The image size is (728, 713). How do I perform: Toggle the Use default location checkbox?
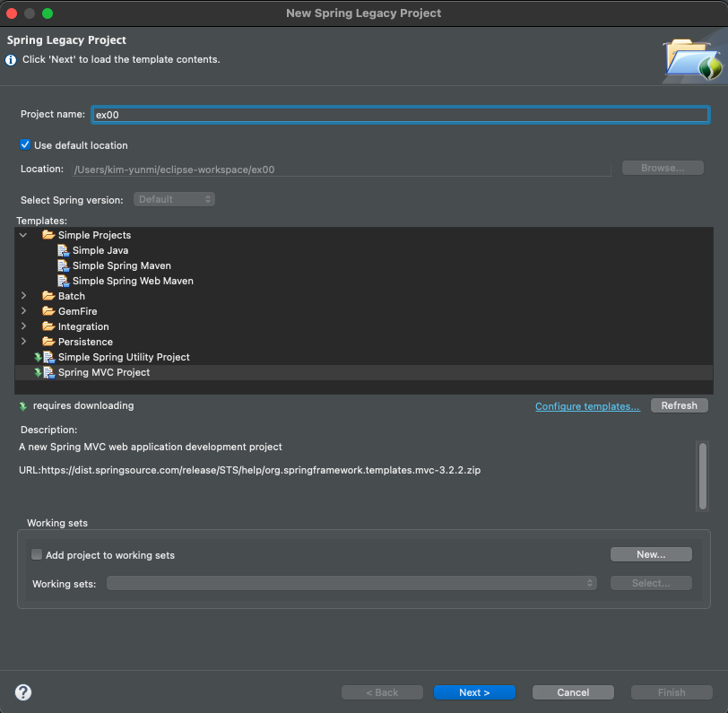(25, 145)
